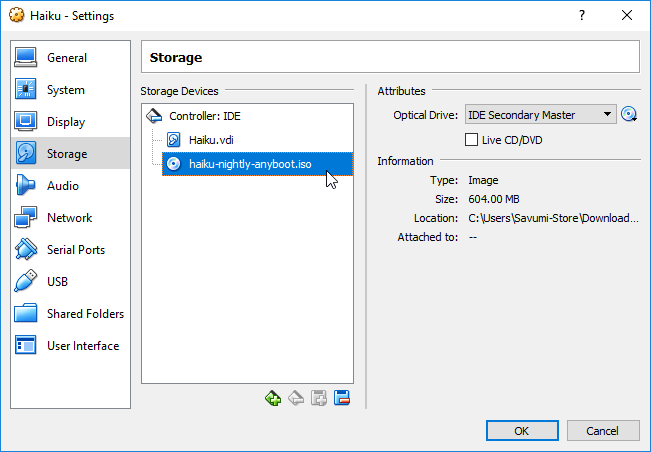Click the Haiku.vdi hard disk icon
The width and height of the screenshot is (651, 452).
point(174,140)
